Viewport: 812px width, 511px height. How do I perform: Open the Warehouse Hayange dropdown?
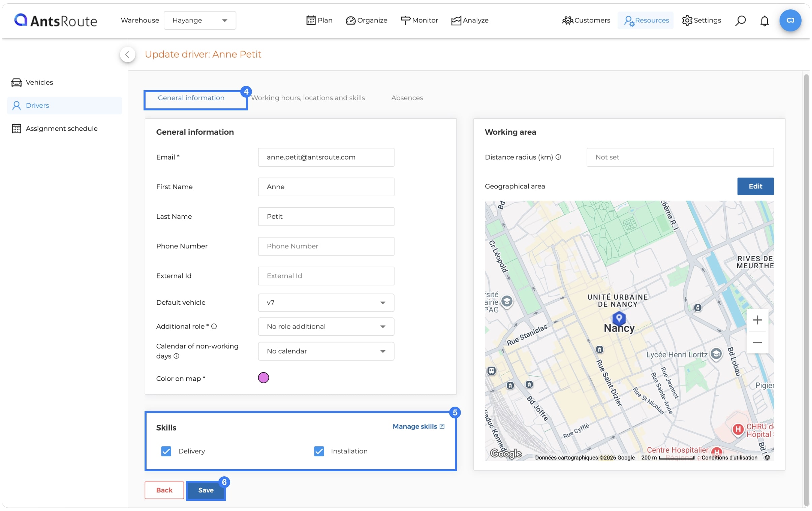coord(200,21)
